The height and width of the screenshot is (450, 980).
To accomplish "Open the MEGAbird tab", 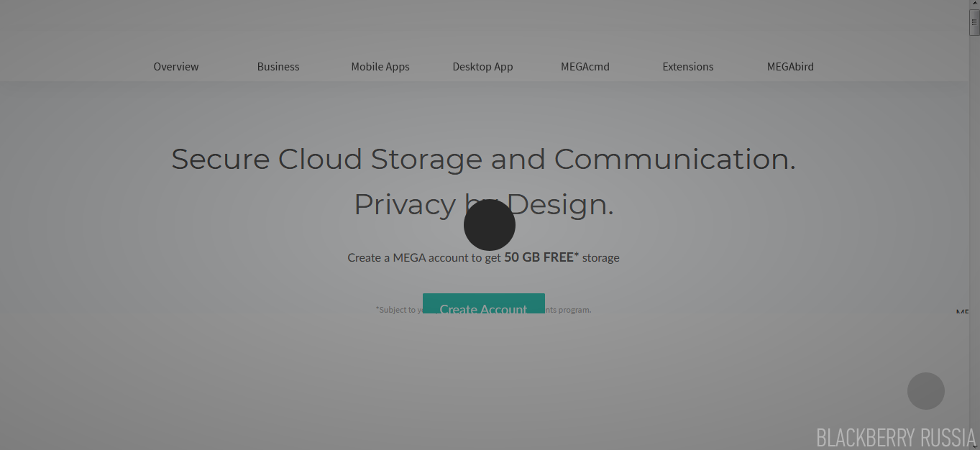I will pyautogui.click(x=790, y=67).
